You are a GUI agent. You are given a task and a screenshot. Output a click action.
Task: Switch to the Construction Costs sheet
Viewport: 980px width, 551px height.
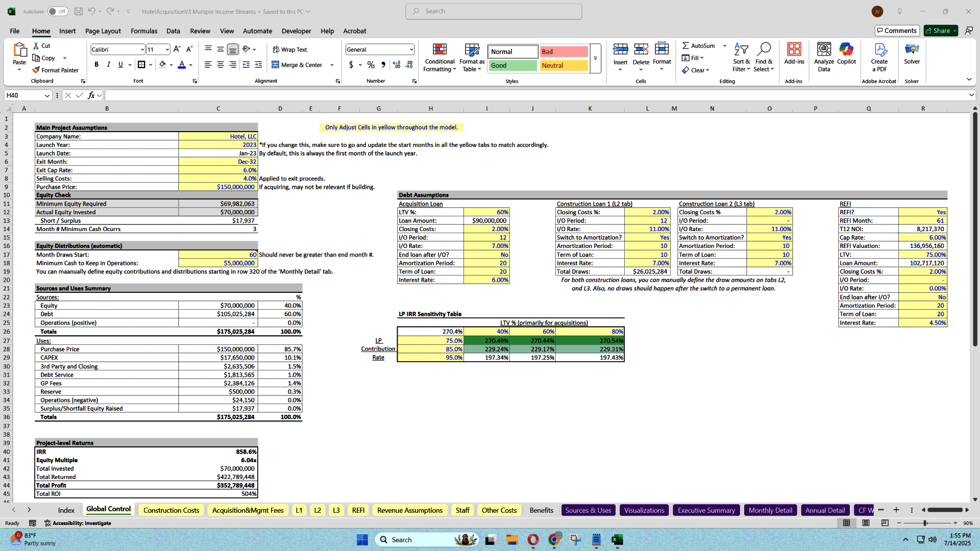(171, 510)
